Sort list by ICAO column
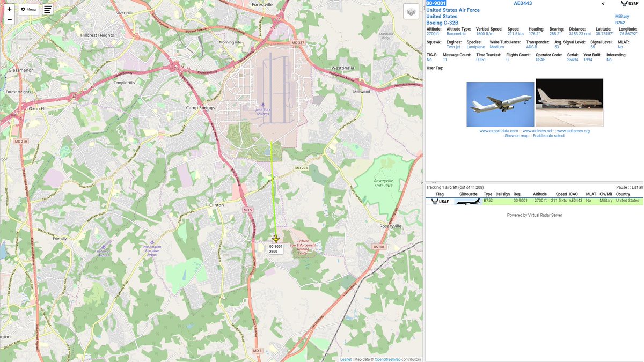644x362 pixels. click(573, 194)
